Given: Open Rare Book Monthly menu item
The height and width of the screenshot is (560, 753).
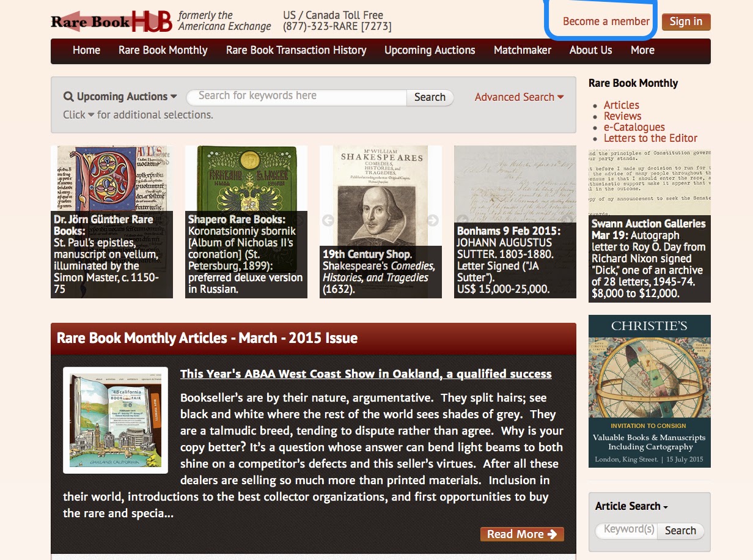Looking at the screenshot, I should pyautogui.click(x=163, y=50).
